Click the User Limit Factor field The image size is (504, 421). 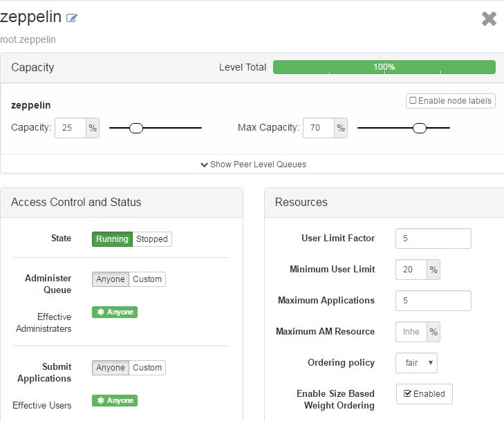click(x=433, y=238)
